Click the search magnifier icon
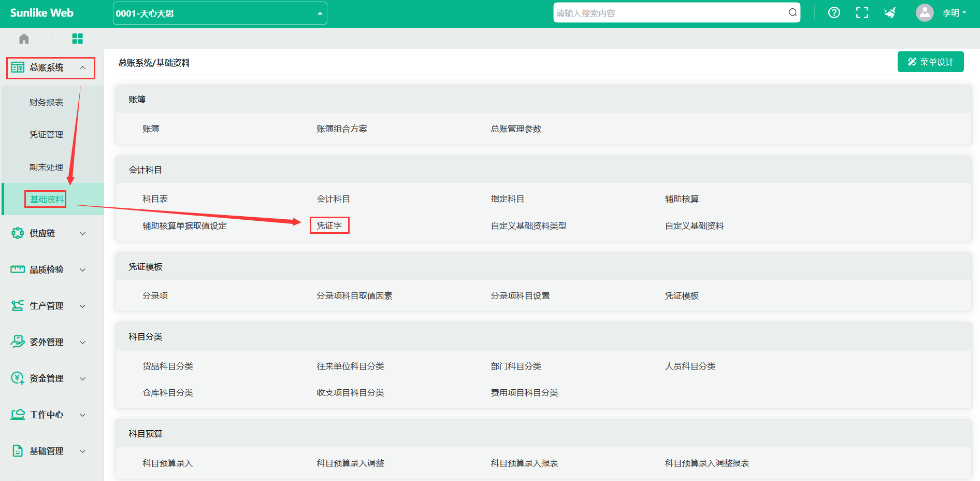 click(x=792, y=13)
